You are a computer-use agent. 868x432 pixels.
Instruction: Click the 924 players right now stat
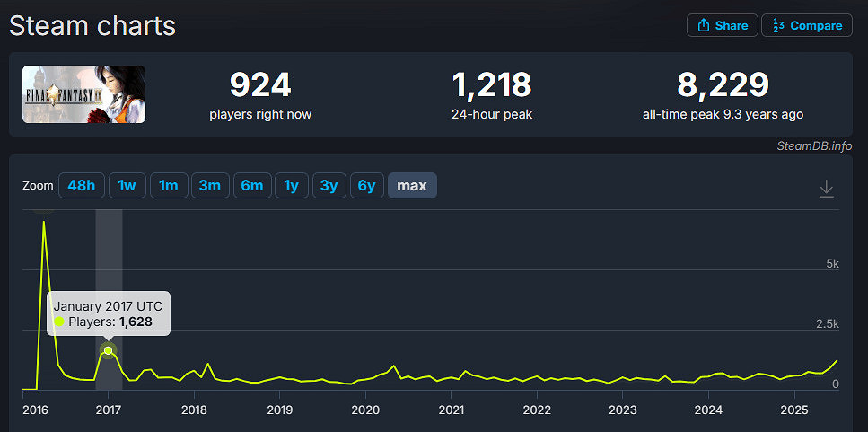(260, 85)
